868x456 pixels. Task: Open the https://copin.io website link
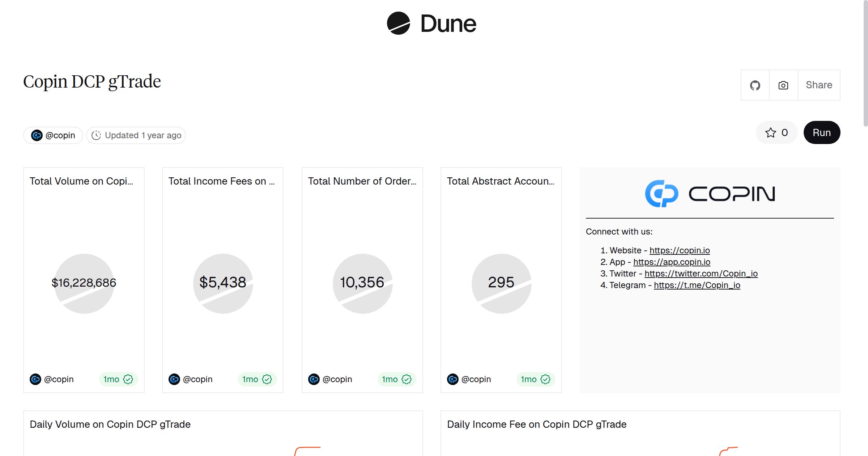(679, 250)
